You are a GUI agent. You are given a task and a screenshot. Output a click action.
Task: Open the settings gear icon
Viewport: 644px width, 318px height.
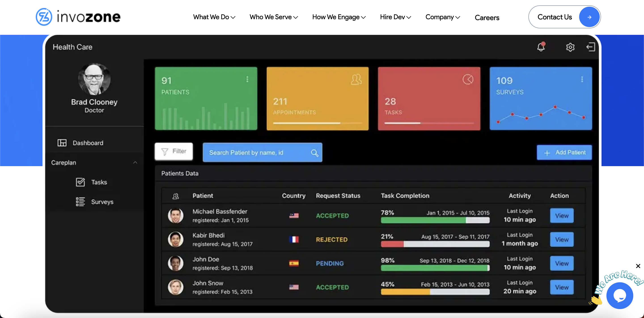[x=570, y=47]
